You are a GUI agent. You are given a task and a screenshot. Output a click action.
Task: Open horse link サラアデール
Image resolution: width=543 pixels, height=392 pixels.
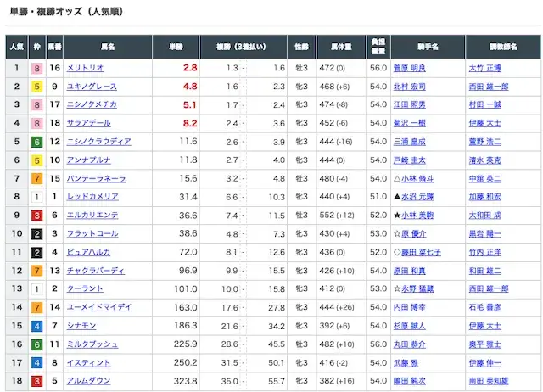click(88, 123)
